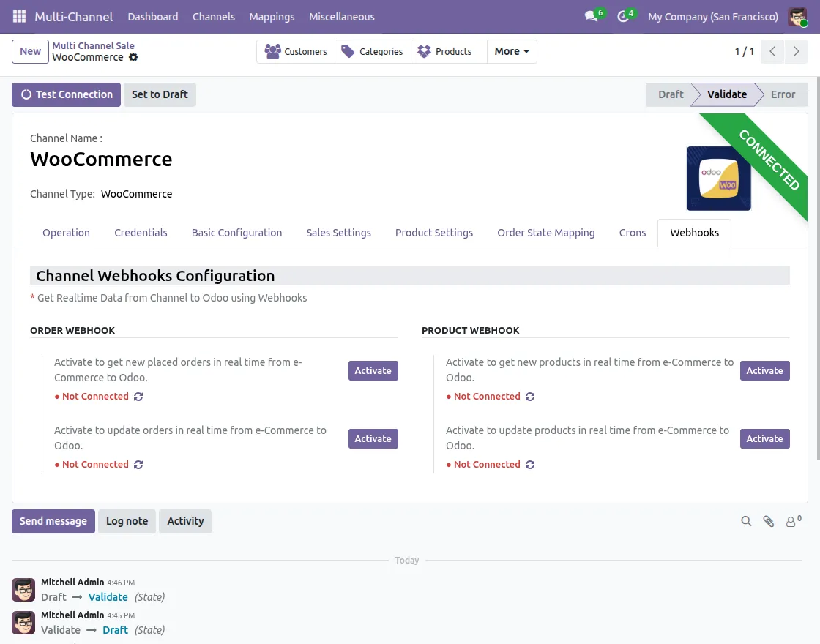This screenshot has width=820, height=644.
Task: Switch to the Sales Settings tab
Action: 338,233
